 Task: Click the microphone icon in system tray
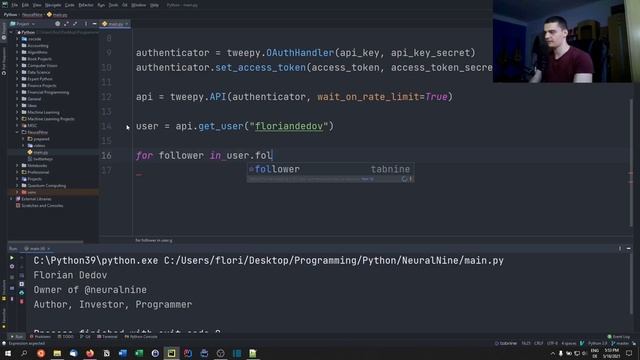click(561, 353)
